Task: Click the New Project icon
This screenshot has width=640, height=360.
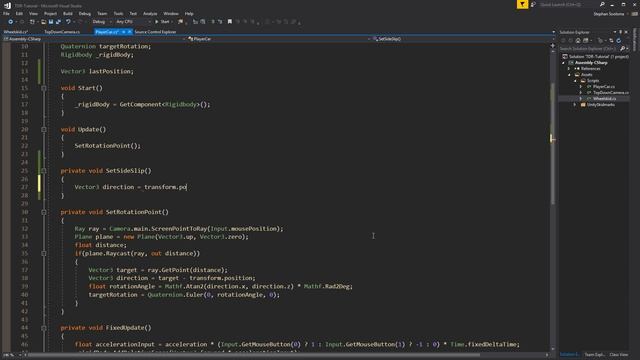Action: click(x=32, y=22)
